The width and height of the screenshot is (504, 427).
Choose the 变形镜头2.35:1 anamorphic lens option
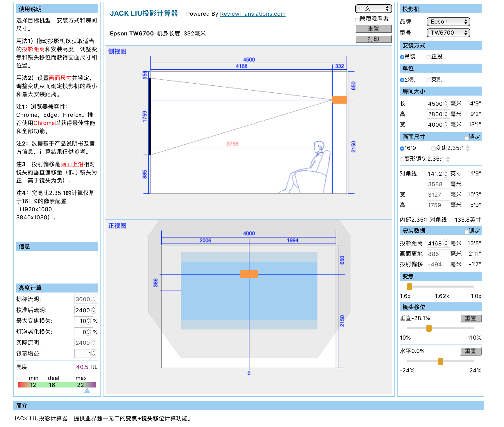(402, 159)
